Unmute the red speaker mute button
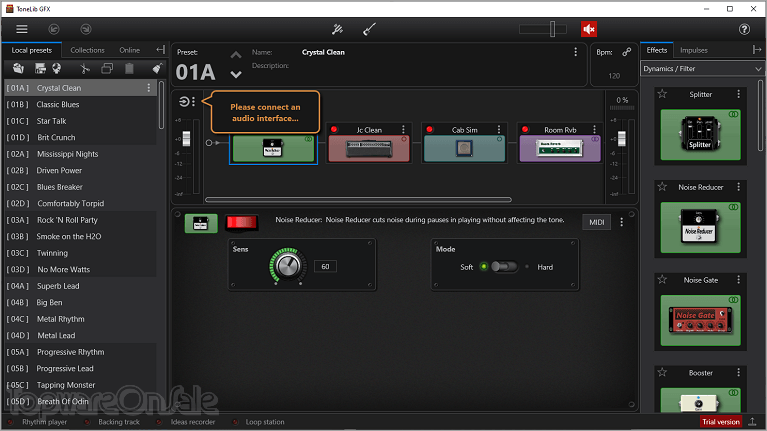The image size is (767, 431). pyautogui.click(x=589, y=29)
